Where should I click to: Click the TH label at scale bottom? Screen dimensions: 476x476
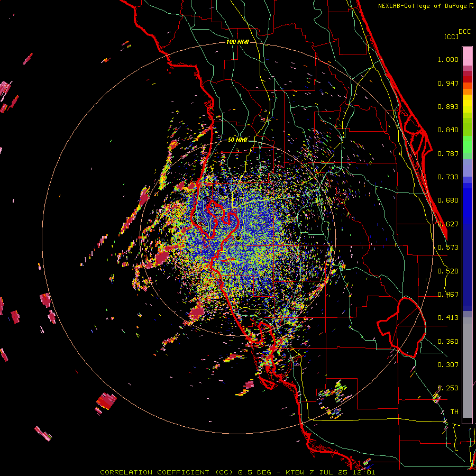tap(454, 412)
